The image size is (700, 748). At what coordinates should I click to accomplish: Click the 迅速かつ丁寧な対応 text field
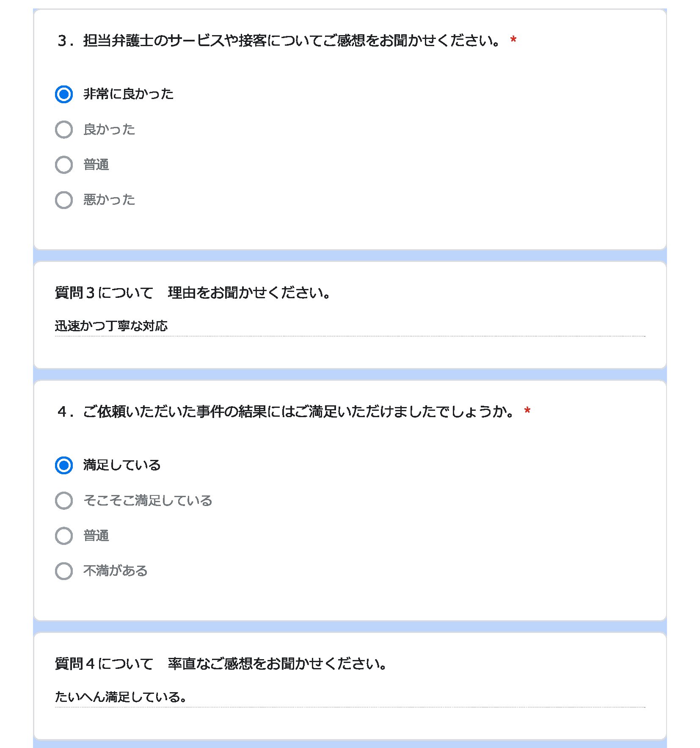(x=350, y=326)
